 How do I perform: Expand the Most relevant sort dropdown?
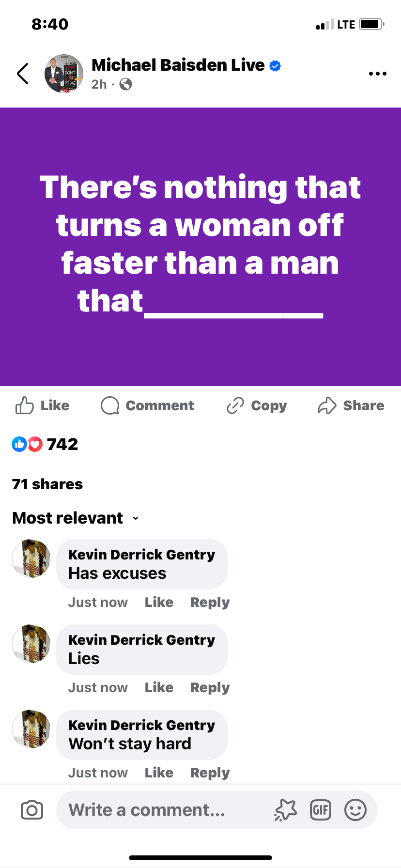coord(76,518)
